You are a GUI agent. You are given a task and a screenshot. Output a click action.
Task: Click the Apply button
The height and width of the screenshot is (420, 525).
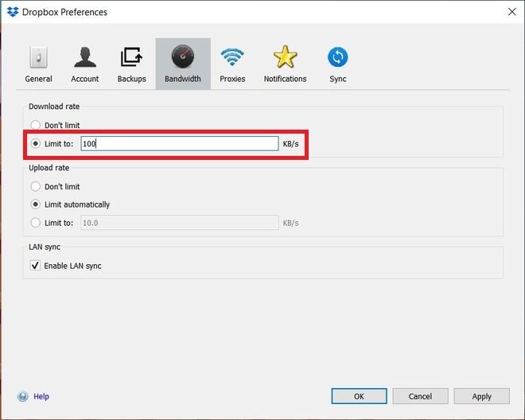[481, 397]
